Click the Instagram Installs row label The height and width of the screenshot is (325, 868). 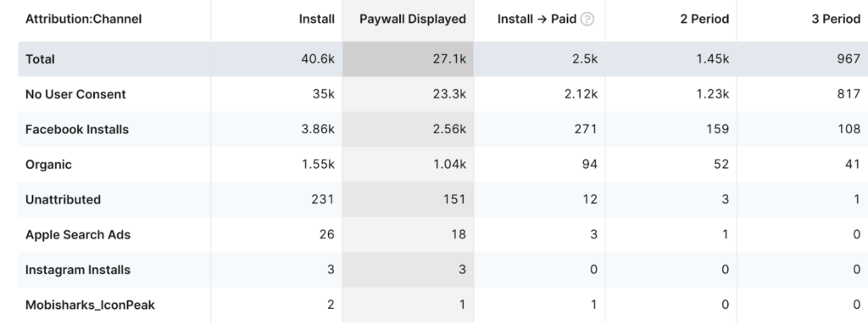tap(78, 270)
